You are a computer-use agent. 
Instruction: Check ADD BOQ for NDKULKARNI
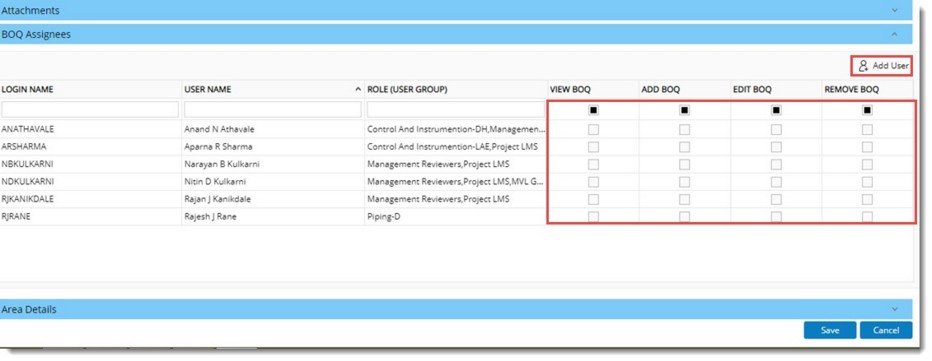[x=685, y=181]
